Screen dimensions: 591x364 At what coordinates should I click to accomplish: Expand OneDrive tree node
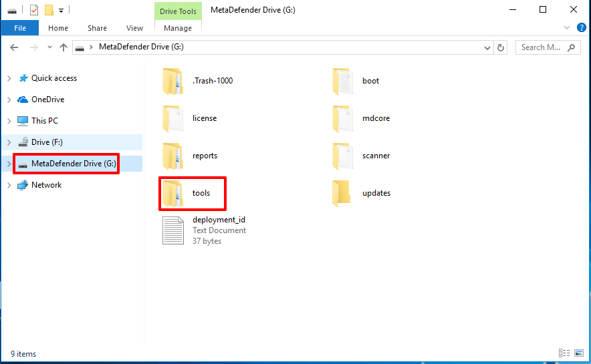(x=9, y=100)
